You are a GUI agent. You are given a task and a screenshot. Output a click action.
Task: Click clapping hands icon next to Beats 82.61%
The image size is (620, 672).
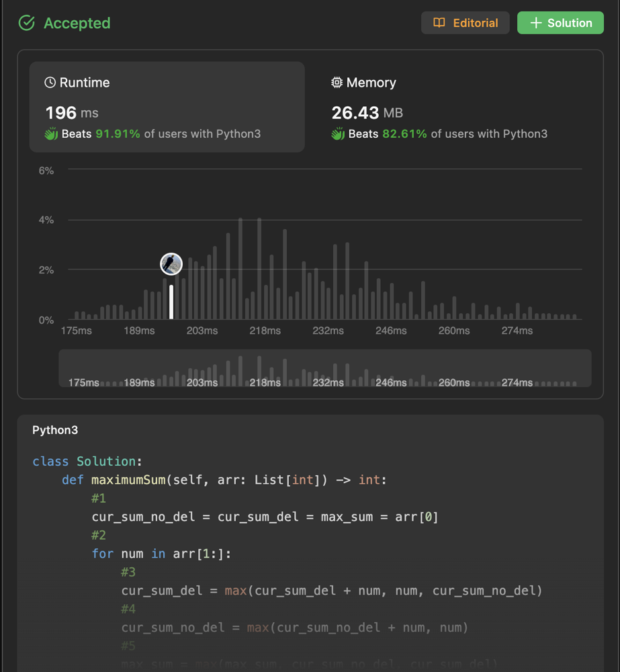(x=338, y=134)
